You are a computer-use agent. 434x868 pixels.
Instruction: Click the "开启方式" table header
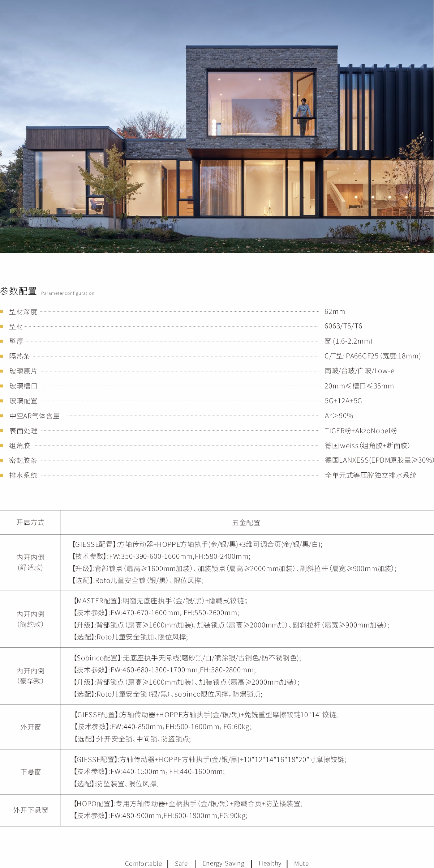[x=30, y=522]
